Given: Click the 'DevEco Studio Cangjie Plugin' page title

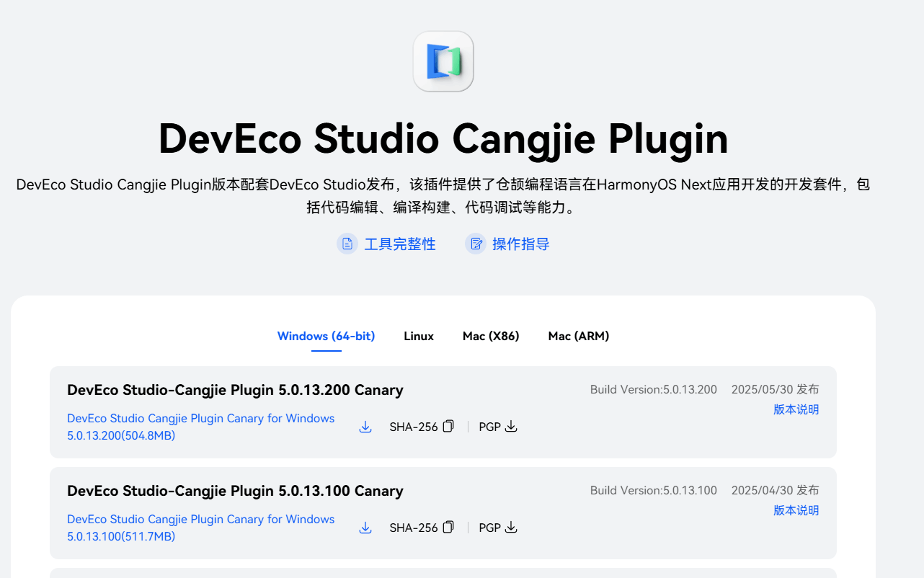Looking at the screenshot, I should click(443, 138).
